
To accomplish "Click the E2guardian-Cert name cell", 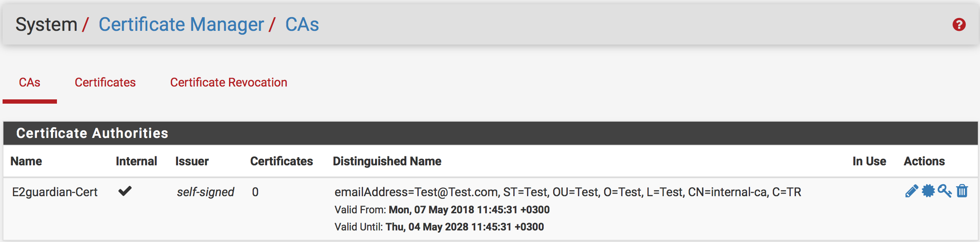I will tap(55, 192).
